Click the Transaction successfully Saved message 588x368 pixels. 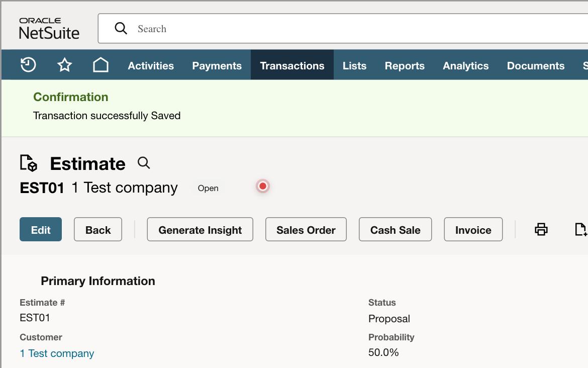[107, 116]
